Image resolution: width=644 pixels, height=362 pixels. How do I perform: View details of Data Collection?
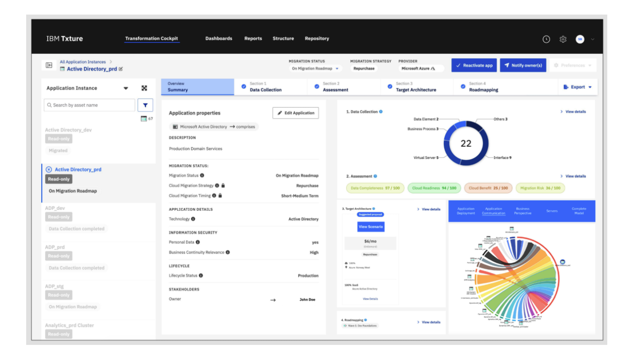[x=573, y=112]
